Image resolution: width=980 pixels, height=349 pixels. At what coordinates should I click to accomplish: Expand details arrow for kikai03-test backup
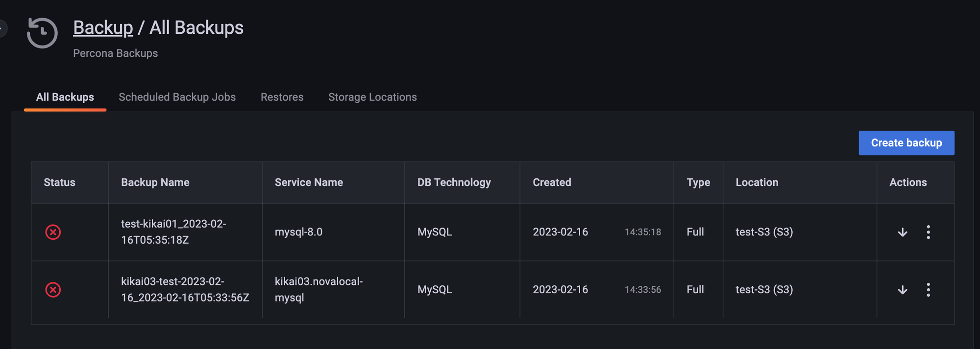coord(903,290)
